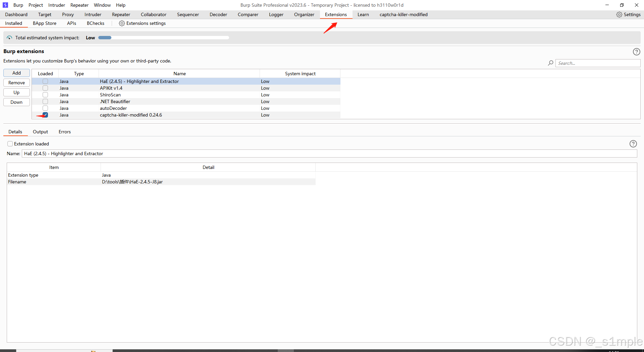This screenshot has height=352, width=644.
Task: Select the autoDecoder row name
Action: point(113,108)
